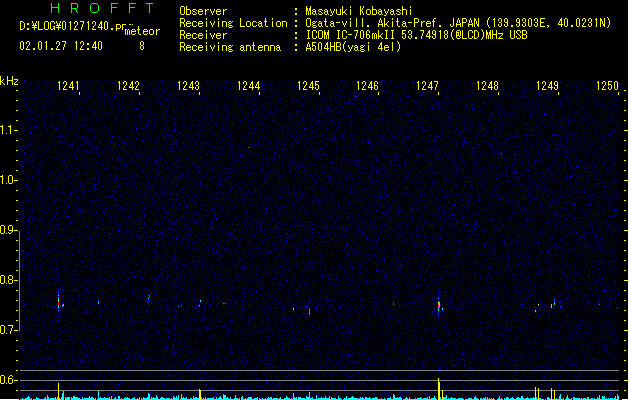Click the strong meteor echo at 1241
The image size is (629, 400).
59,303
